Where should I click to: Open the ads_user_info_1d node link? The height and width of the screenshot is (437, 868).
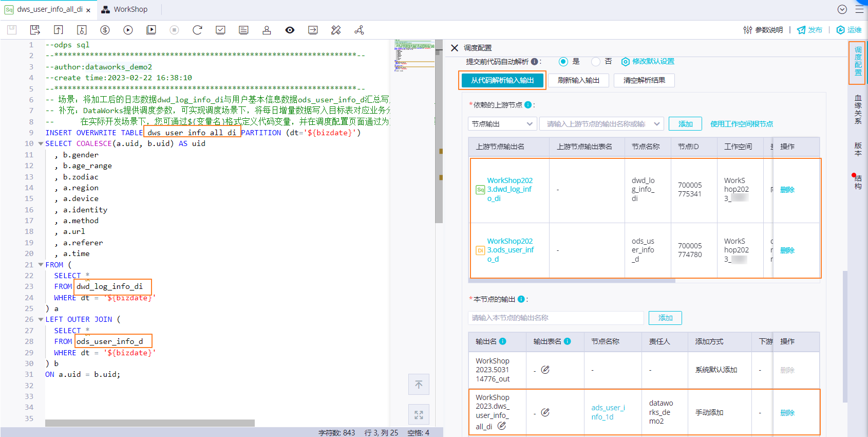(x=608, y=412)
